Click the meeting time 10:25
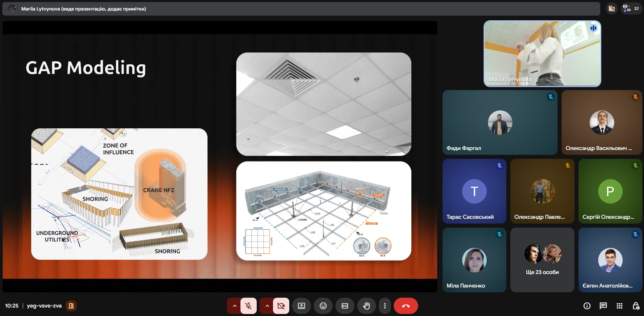 [12, 306]
